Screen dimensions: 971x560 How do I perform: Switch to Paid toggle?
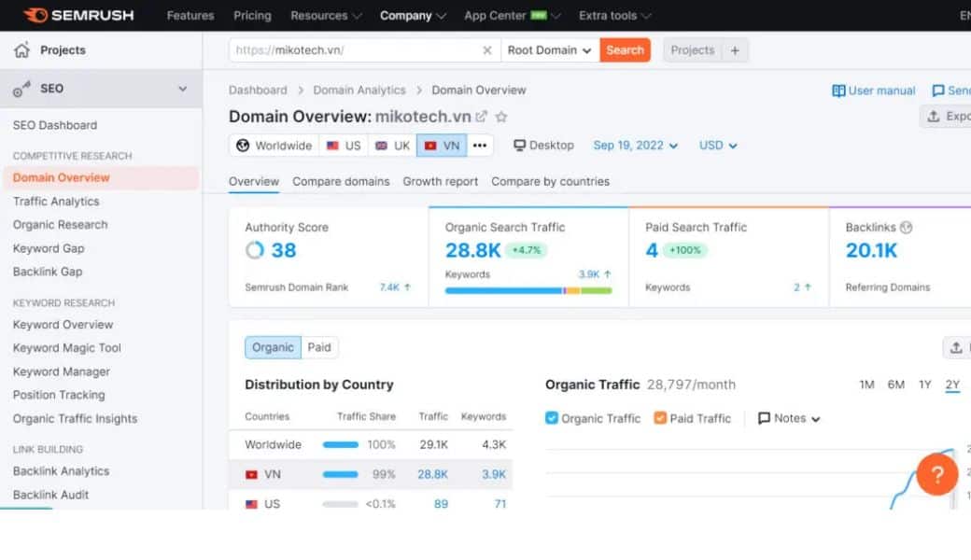[x=319, y=347]
